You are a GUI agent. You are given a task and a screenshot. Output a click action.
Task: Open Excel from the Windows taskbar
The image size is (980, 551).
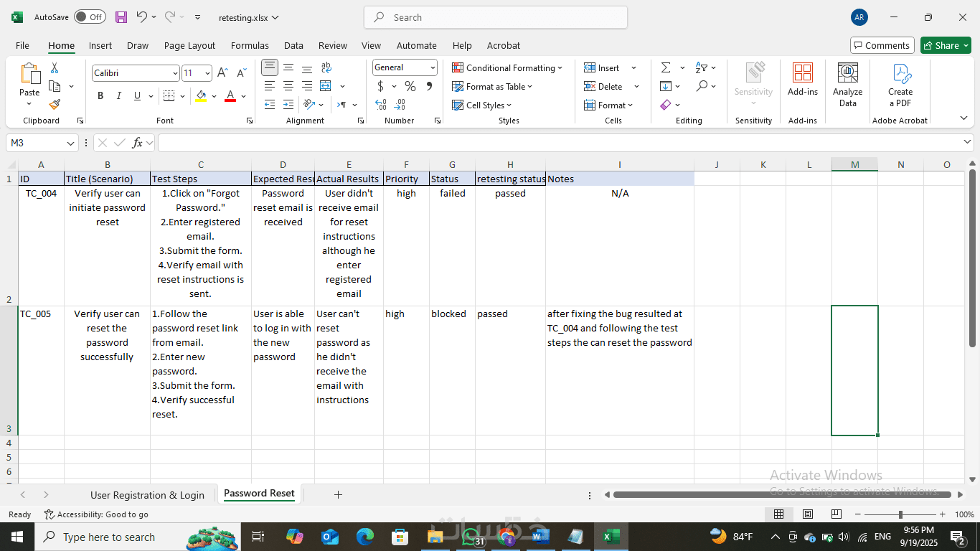click(x=611, y=537)
